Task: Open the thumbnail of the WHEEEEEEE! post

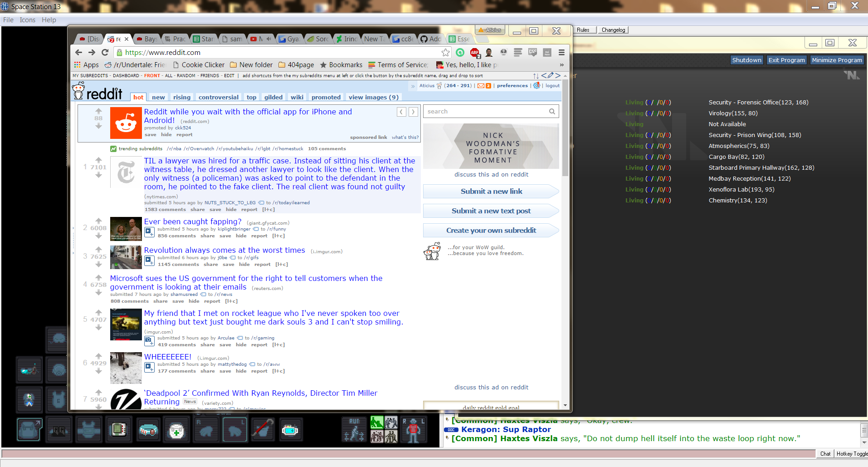Action: click(126, 368)
